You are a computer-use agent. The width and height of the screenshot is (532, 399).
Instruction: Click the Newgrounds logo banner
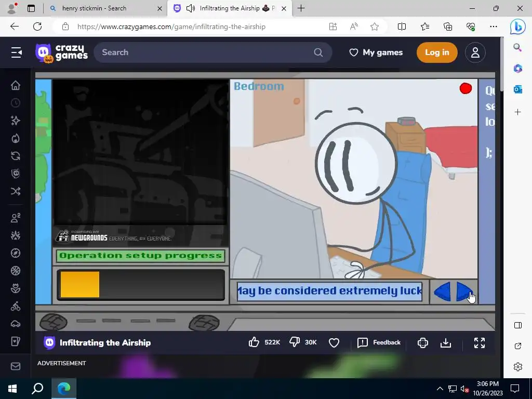coord(114,236)
